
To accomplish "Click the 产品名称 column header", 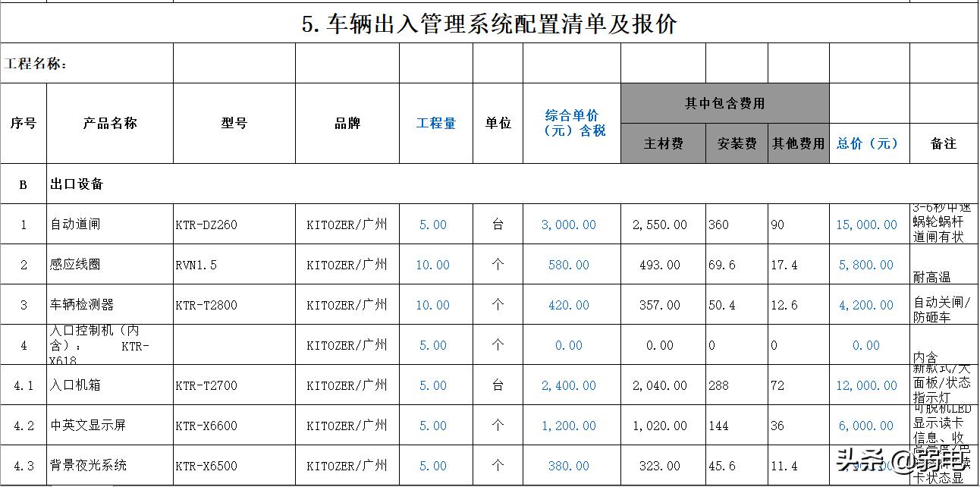I will pos(109,122).
